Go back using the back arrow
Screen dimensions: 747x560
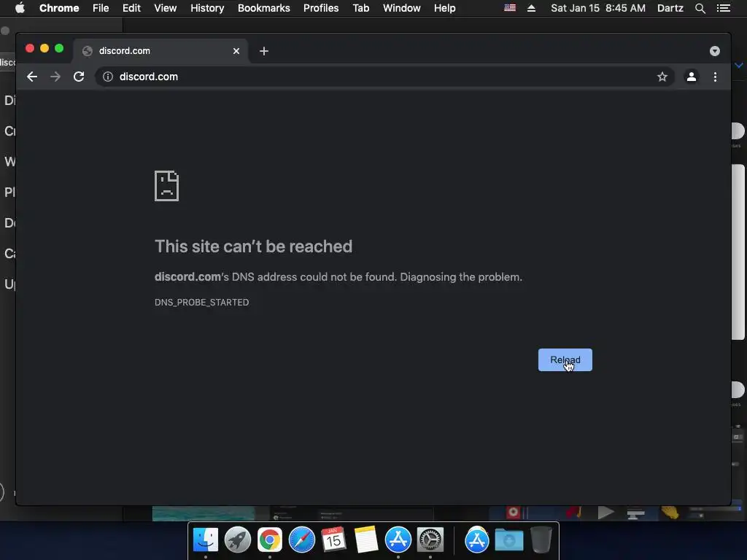point(32,77)
